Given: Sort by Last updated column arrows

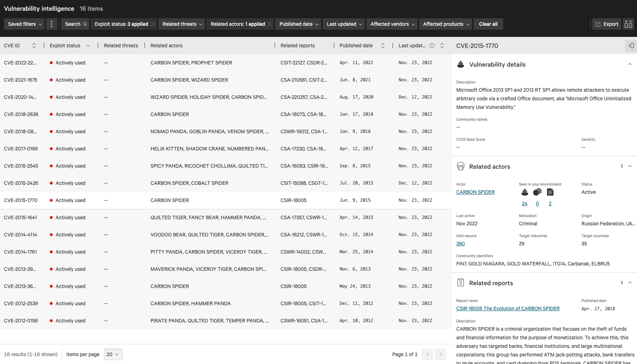Looking at the screenshot, I should [x=442, y=45].
